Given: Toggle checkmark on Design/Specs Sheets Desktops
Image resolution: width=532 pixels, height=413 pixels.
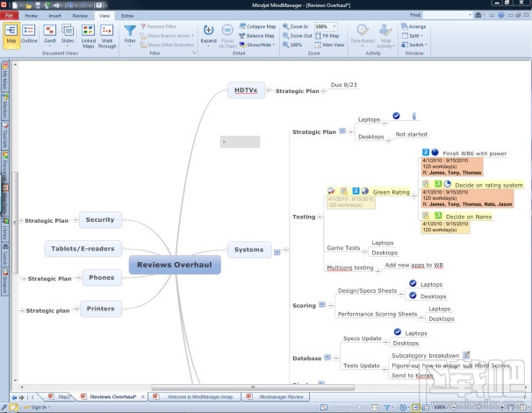Looking at the screenshot, I should (413, 296).
